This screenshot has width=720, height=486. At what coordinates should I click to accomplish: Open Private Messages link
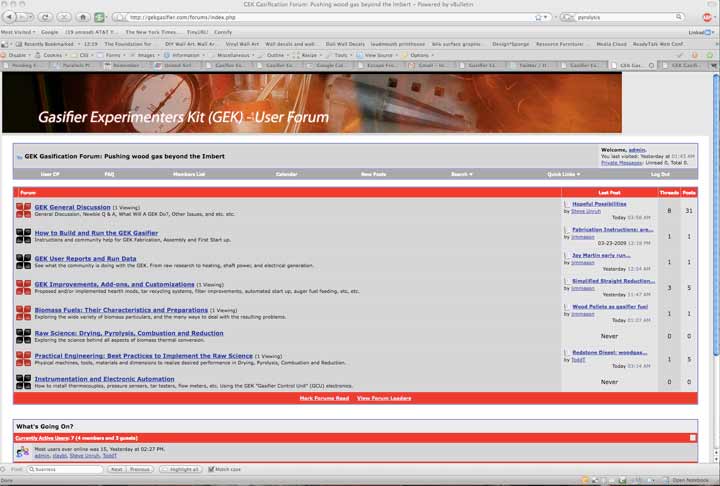coord(621,163)
